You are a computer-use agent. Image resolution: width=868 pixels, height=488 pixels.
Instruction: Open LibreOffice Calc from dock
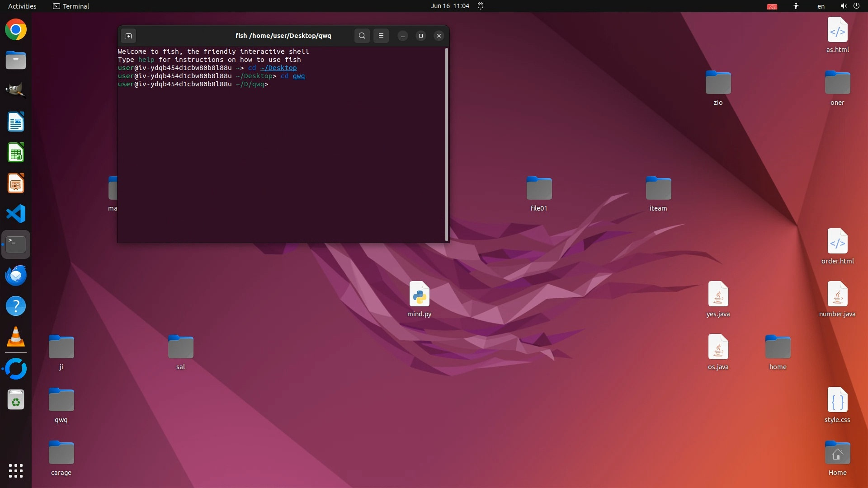pyautogui.click(x=16, y=153)
